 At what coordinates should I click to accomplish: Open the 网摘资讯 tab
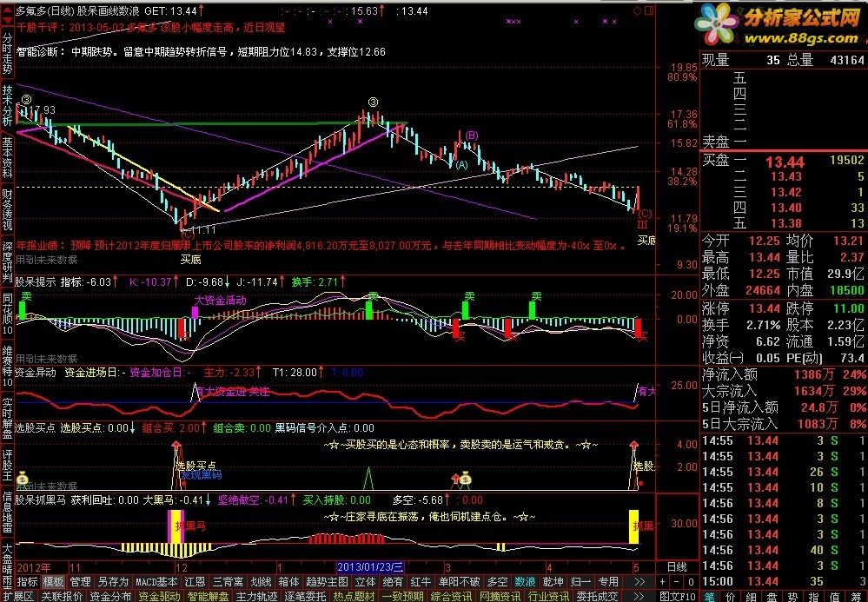[x=500, y=596]
